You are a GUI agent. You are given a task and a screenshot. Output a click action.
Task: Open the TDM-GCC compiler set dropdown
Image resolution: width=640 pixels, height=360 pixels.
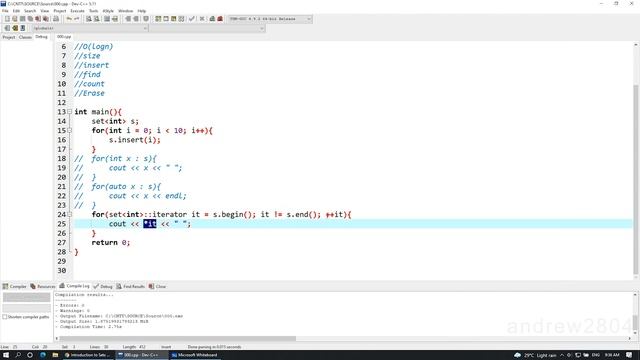pos(270,19)
